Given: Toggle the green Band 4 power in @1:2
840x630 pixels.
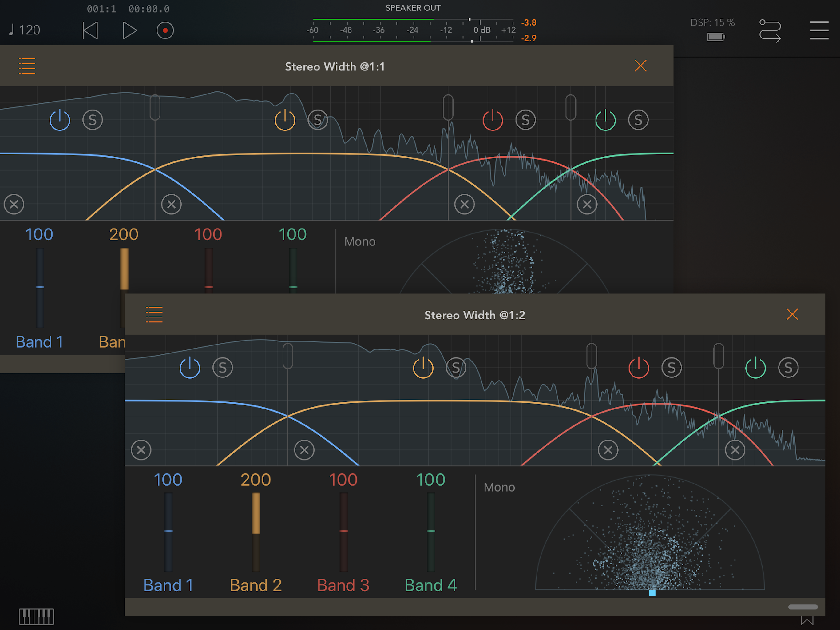Looking at the screenshot, I should 755,367.
